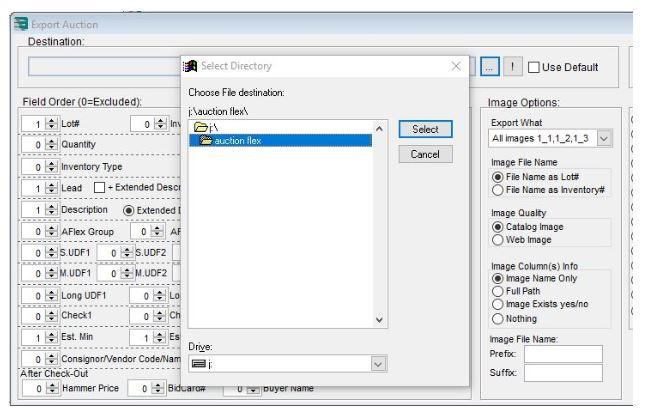Adjust the S.UDF1 order spinner
This screenshot has width=647, height=420.
pos(51,252)
